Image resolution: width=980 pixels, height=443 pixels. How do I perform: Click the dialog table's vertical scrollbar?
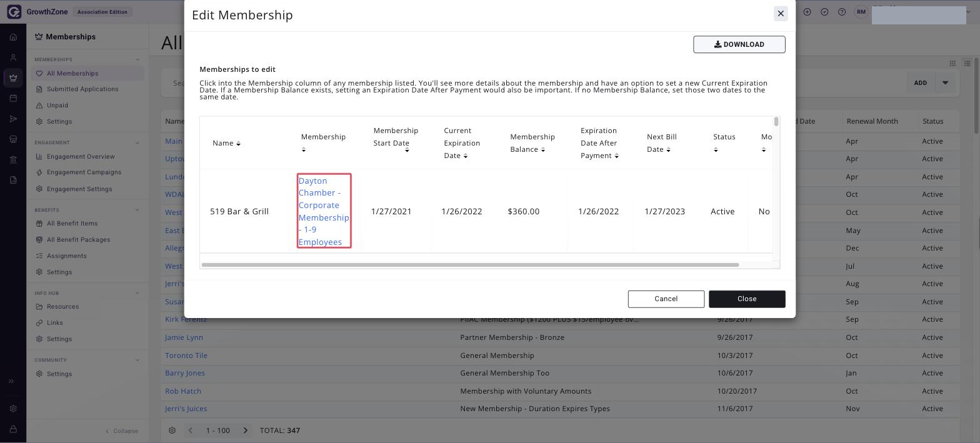[776, 121]
